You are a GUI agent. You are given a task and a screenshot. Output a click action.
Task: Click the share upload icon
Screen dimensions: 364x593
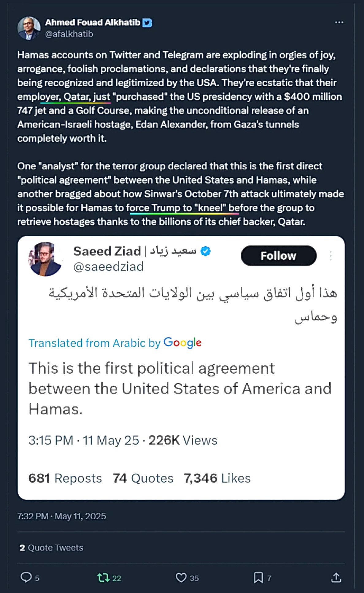click(336, 577)
